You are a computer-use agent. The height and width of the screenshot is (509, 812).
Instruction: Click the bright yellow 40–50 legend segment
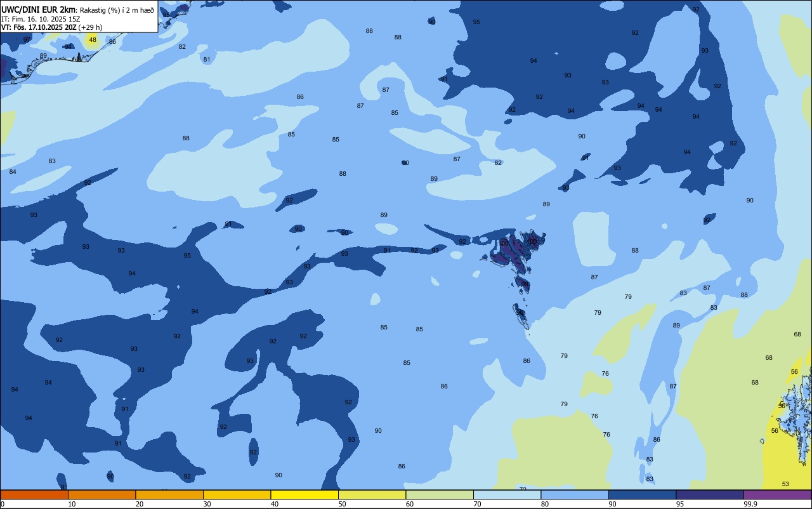click(304, 494)
